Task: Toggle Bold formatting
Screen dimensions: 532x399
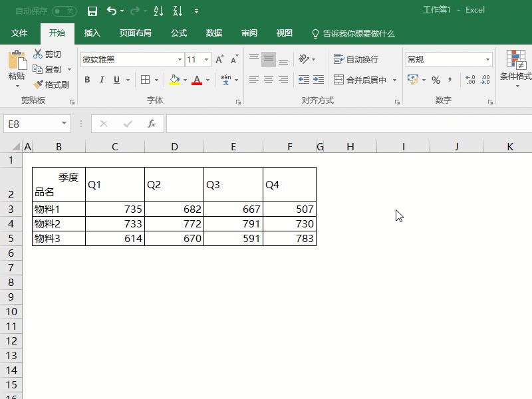Action: pyautogui.click(x=87, y=80)
